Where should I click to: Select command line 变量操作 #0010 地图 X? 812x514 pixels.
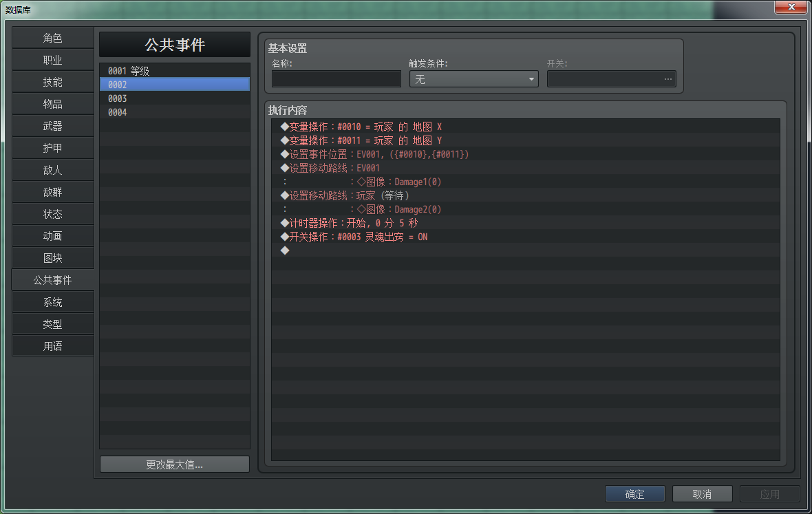coord(526,127)
